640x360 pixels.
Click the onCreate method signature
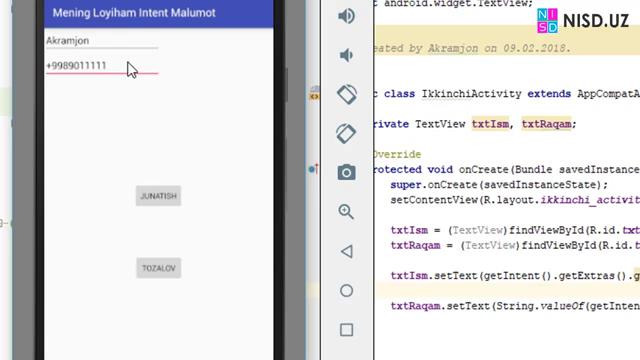[x=507, y=170]
